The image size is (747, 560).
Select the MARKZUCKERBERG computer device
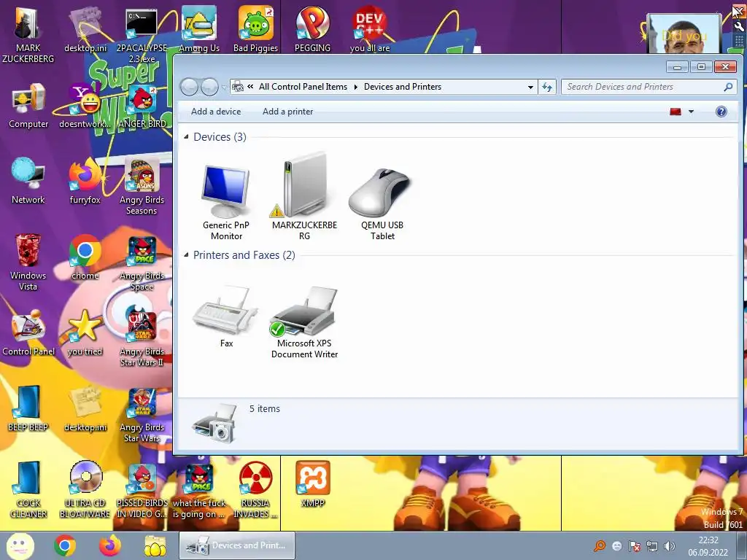point(304,196)
